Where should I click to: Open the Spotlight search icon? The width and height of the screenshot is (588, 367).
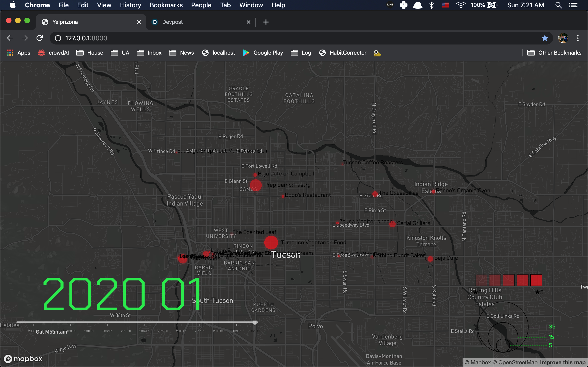558,5
